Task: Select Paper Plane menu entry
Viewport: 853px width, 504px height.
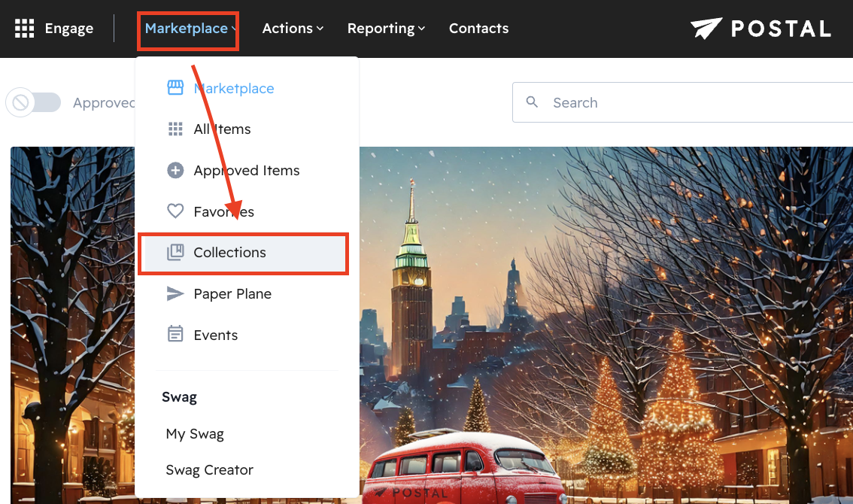Action: 232,294
